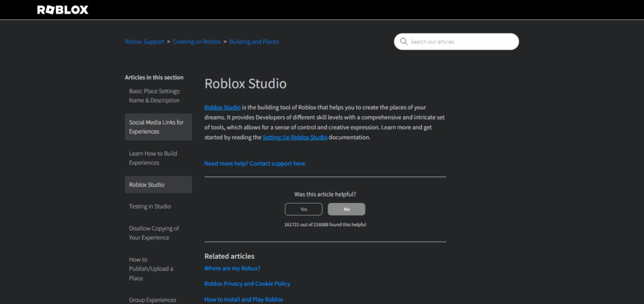This screenshot has width=644, height=304.
Task: Click the Roblox logo in header
Action: click(63, 10)
